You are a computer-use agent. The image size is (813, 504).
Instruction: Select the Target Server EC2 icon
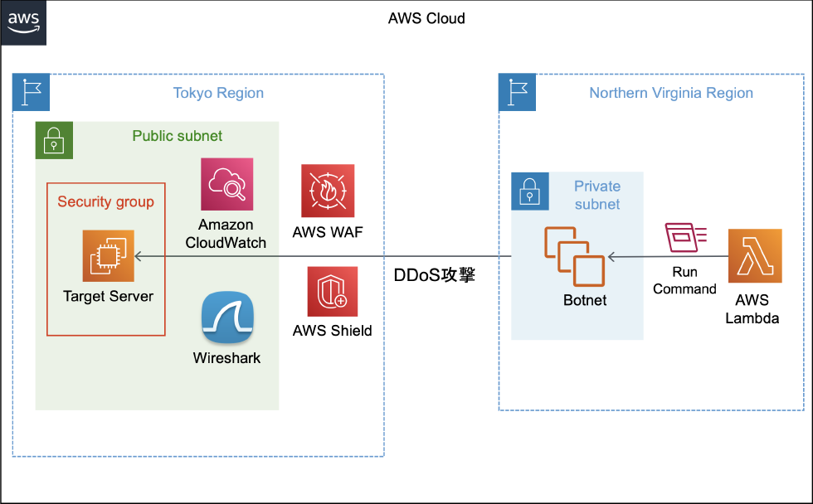click(109, 256)
